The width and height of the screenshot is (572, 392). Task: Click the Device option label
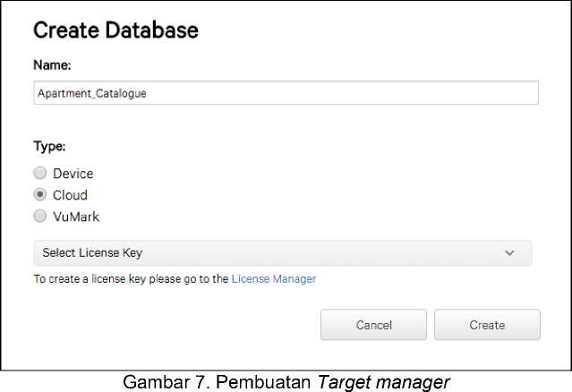(x=73, y=174)
